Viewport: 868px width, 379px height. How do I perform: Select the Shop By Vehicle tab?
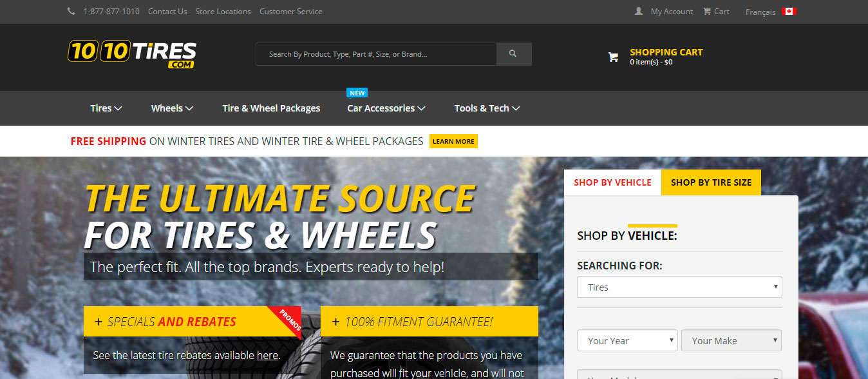pyautogui.click(x=612, y=182)
